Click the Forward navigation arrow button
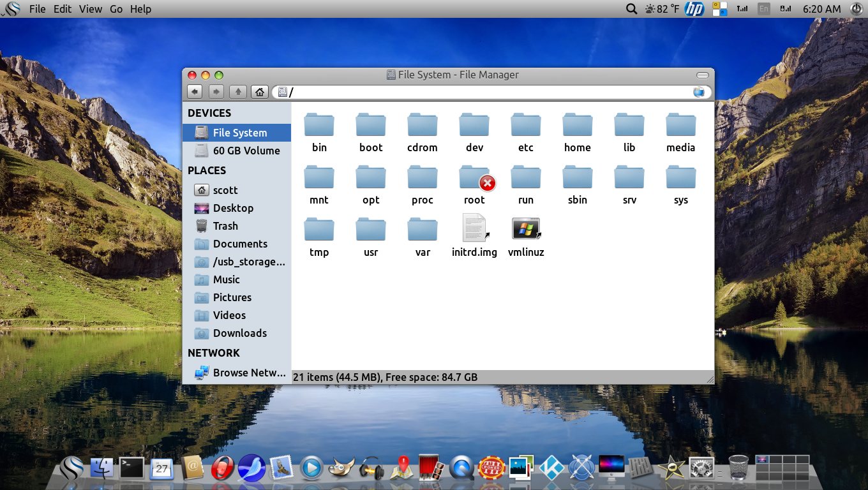Screen dimensions: 868x490 pyautogui.click(x=216, y=92)
